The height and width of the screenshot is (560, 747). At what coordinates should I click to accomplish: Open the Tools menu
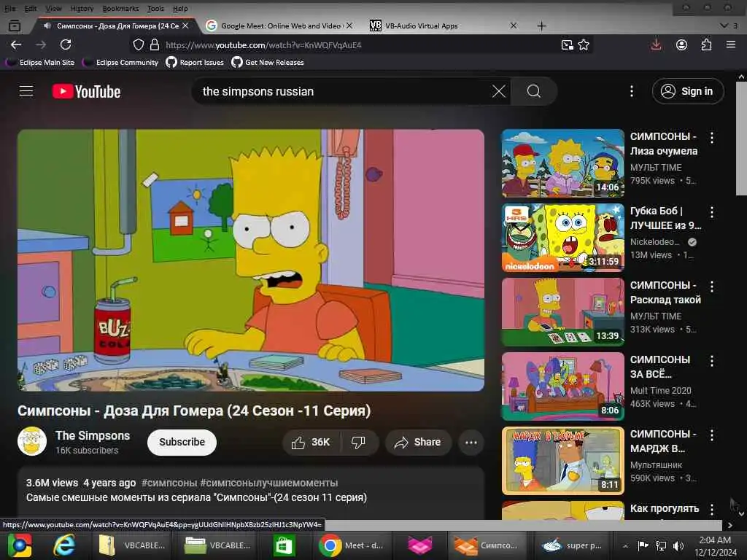click(x=155, y=9)
